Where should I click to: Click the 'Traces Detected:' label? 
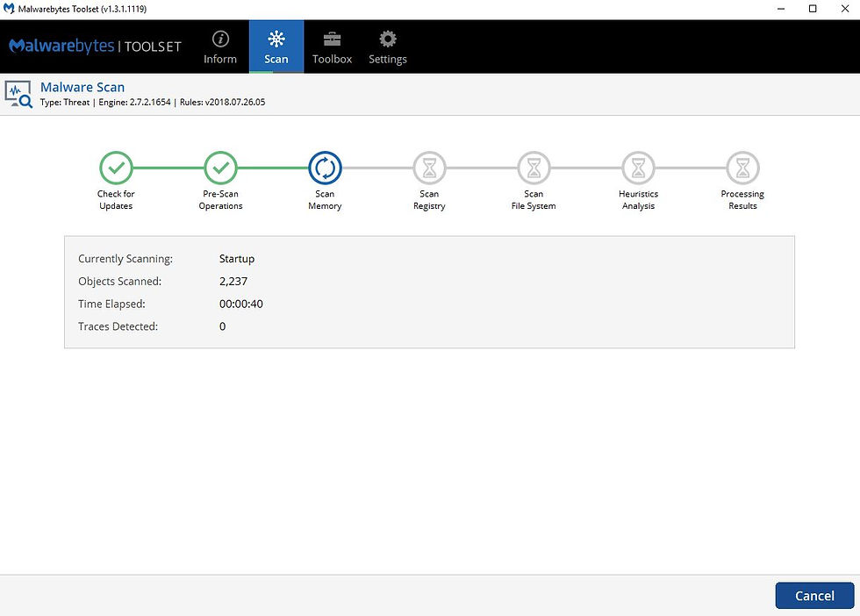[x=118, y=326]
